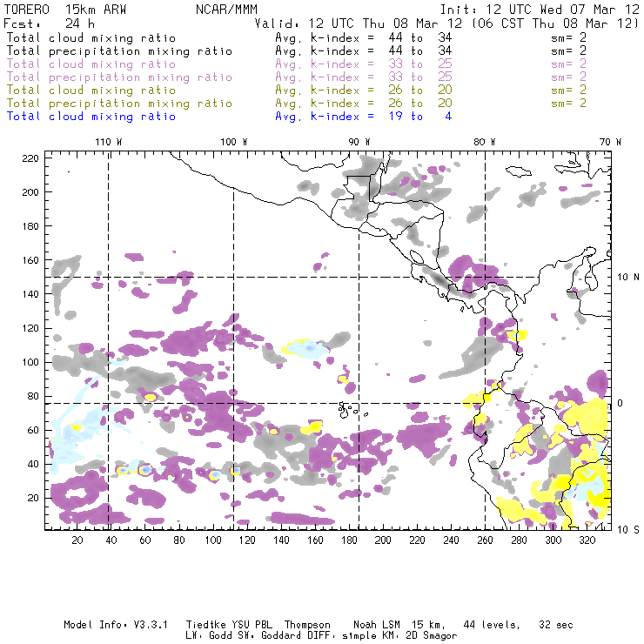
Task: Click '100' on the vertical axis
Action: pos(30,362)
